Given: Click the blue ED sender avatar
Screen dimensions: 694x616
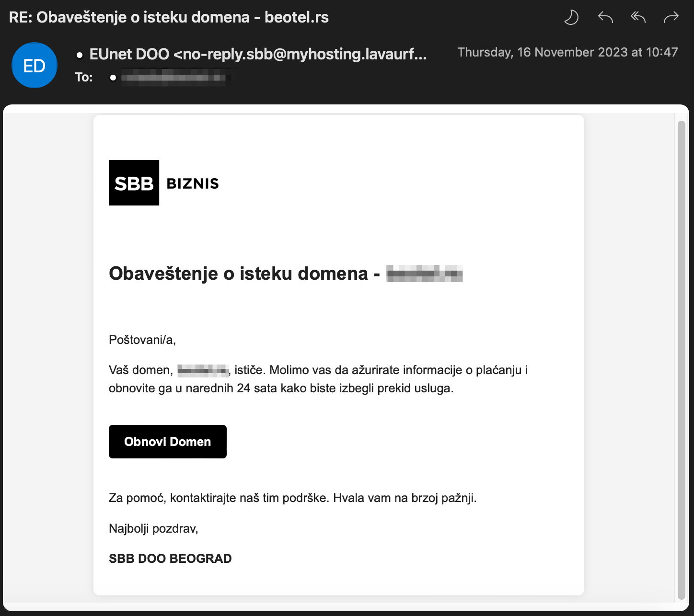Looking at the screenshot, I should [x=34, y=65].
